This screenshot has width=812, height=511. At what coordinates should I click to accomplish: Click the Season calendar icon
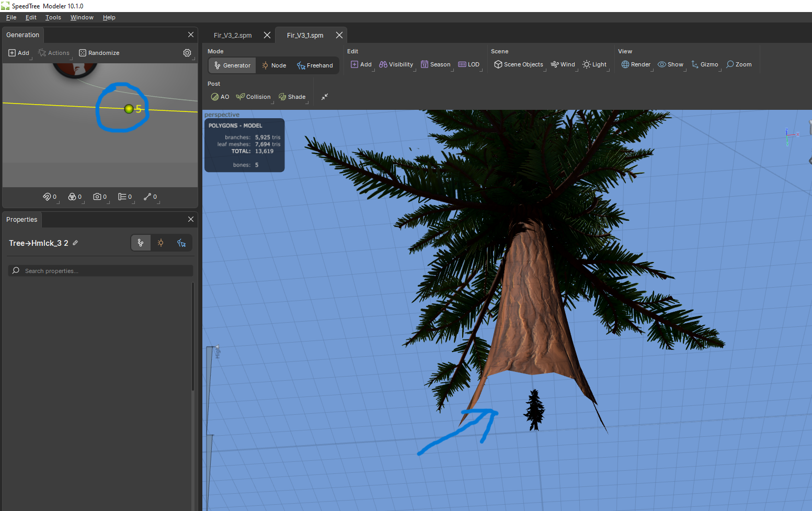coord(425,64)
